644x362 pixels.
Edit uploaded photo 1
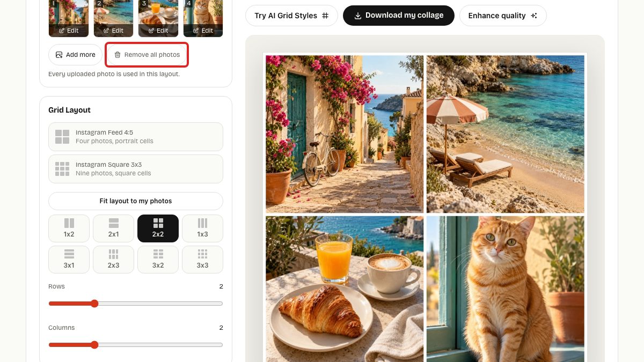[69, 31]
